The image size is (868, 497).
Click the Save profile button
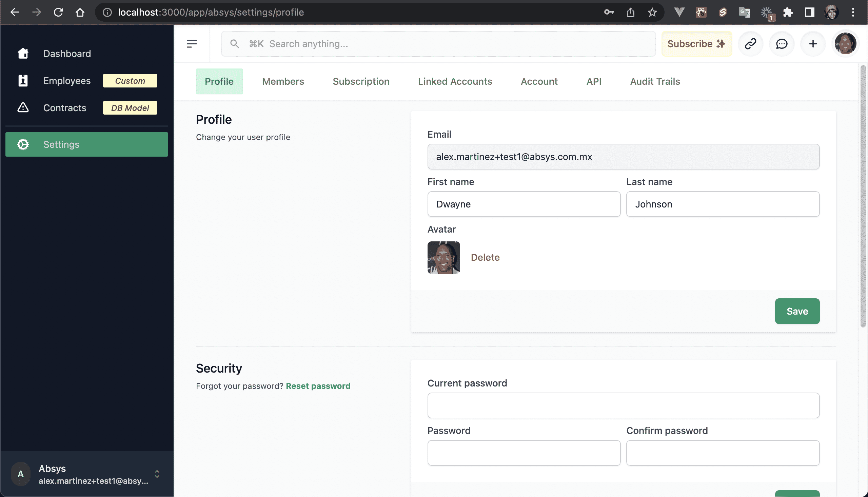tap(797, 311)
